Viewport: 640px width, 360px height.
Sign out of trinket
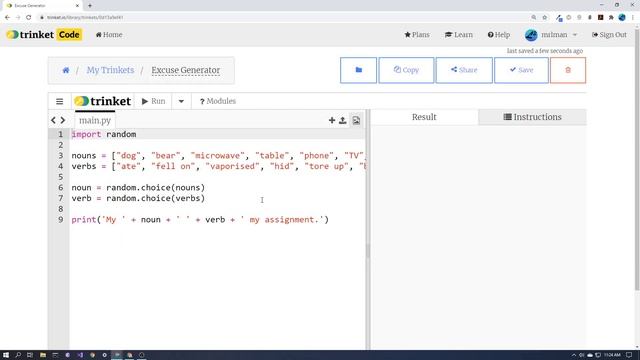click(609, 35)
